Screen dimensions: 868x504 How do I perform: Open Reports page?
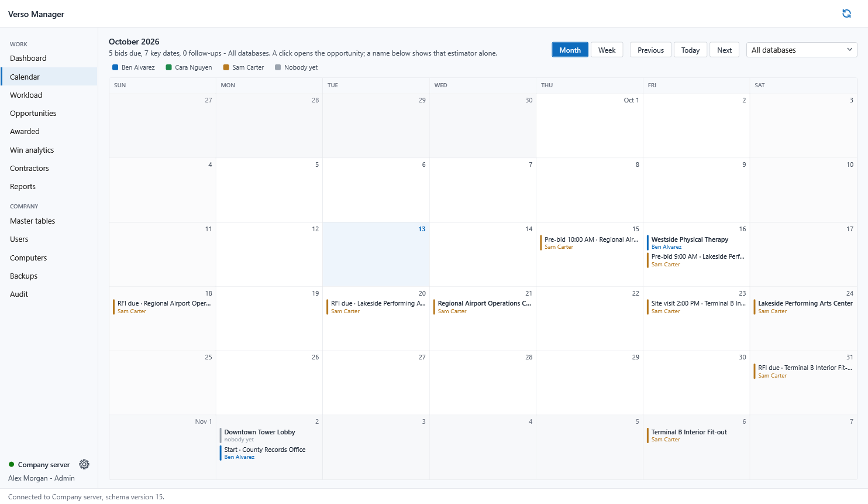(x=49, y=186)
